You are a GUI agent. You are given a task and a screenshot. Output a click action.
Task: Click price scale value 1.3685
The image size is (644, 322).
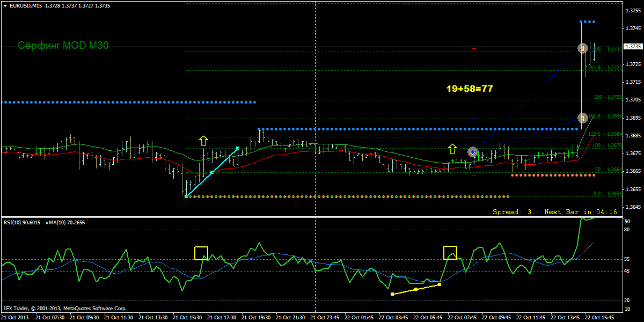tap(634, 135)
